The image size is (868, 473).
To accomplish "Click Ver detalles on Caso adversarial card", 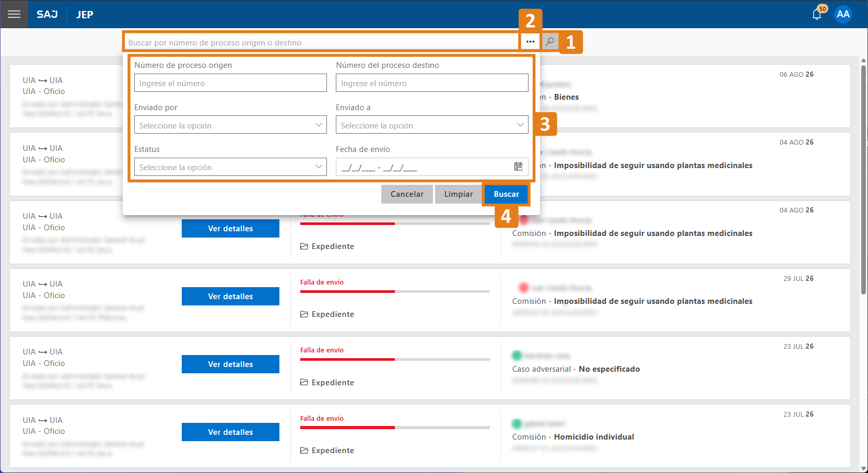I will point(230,364).
